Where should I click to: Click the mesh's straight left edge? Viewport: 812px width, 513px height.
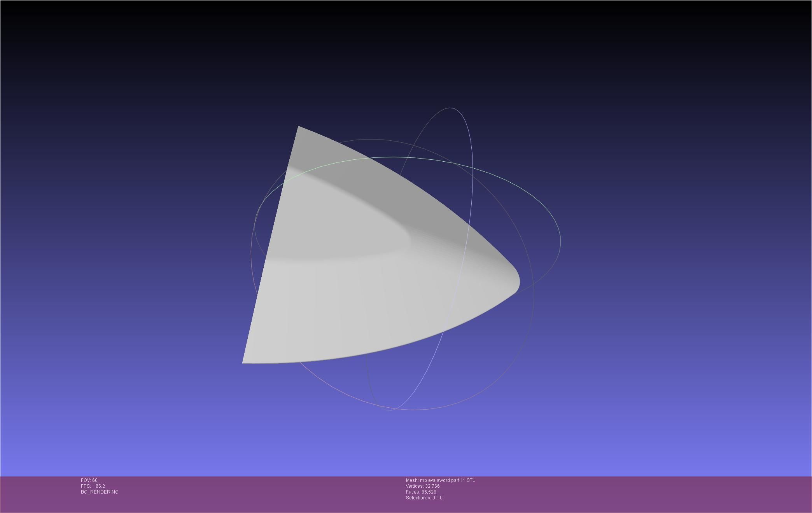point(270,245)
